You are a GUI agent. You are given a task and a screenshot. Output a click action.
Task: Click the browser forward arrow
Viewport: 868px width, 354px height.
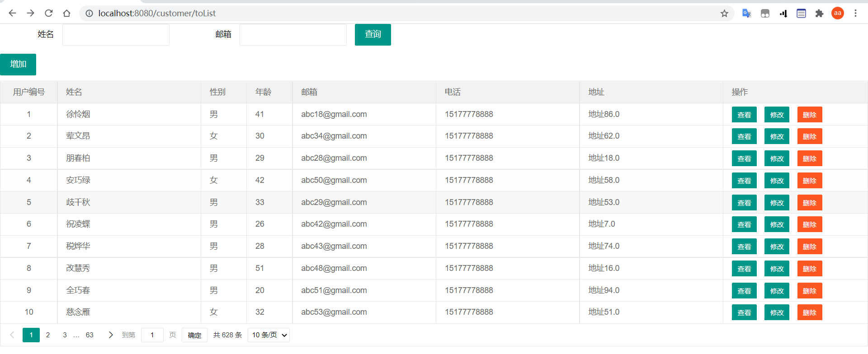(x=30, y=13)
